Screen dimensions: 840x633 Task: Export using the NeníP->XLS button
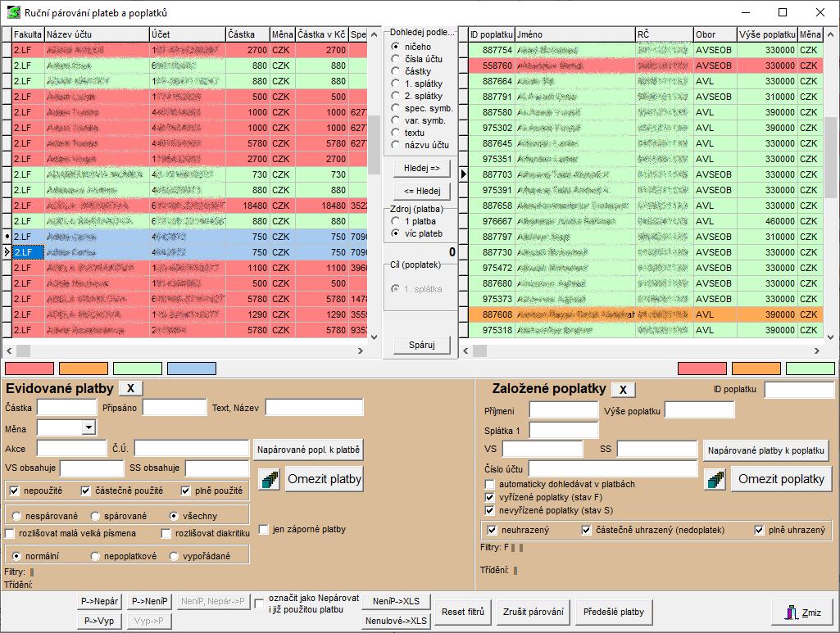[x=396, y=602]
